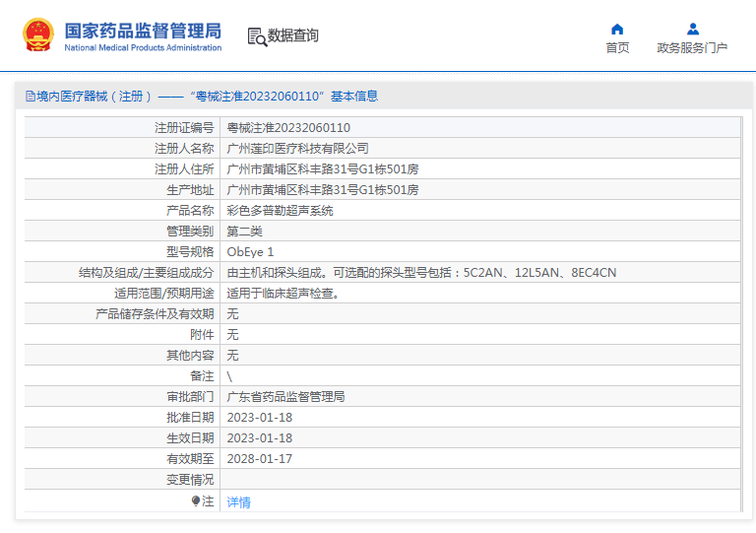The height and width of the screenshot is (533, 756).
Task: Click the government service portal person icon
Action: 693,30
